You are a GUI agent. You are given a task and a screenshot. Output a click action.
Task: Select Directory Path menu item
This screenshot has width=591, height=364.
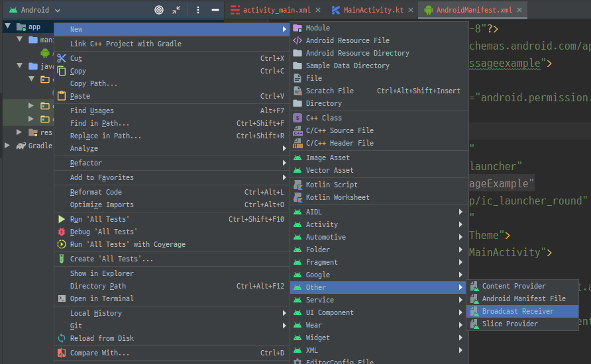tap(172, 286)
